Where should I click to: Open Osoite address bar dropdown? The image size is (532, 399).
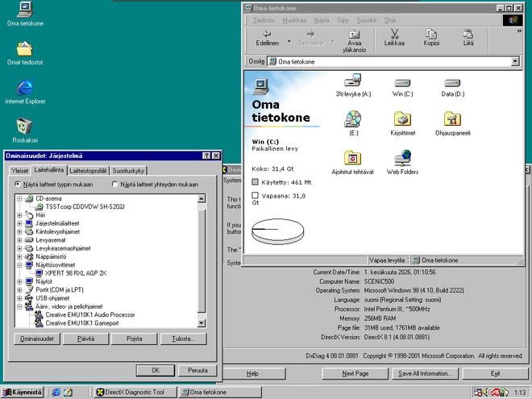pyautogui.click(x=515, y=61)
